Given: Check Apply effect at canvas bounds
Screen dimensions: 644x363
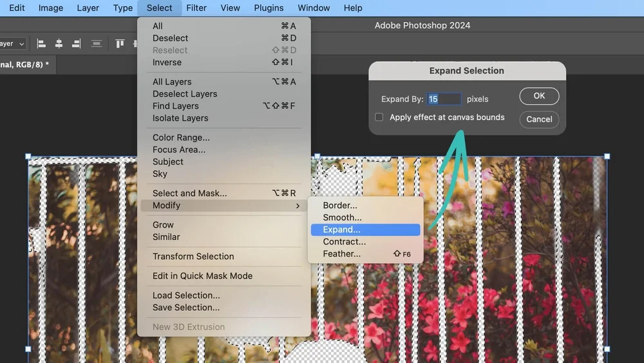Looking at the screenshot, I should (x=379, y=117).
